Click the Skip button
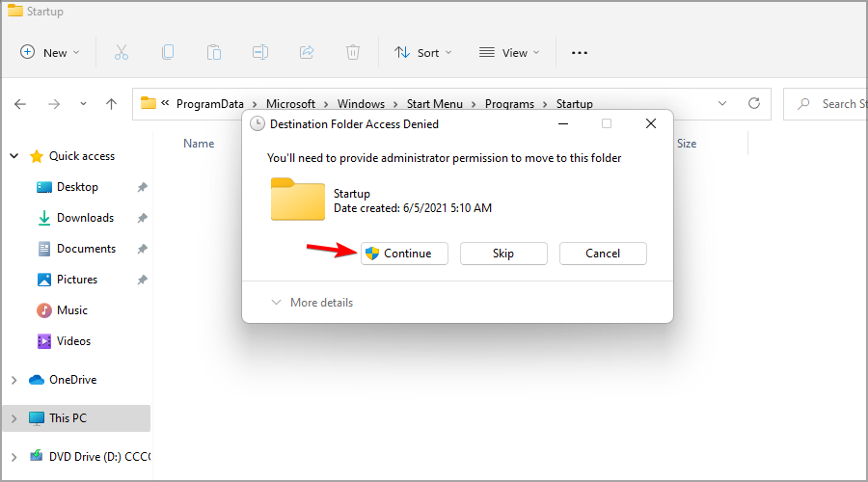This screenshot has height=482, width=868. click(x=503, y=254)
